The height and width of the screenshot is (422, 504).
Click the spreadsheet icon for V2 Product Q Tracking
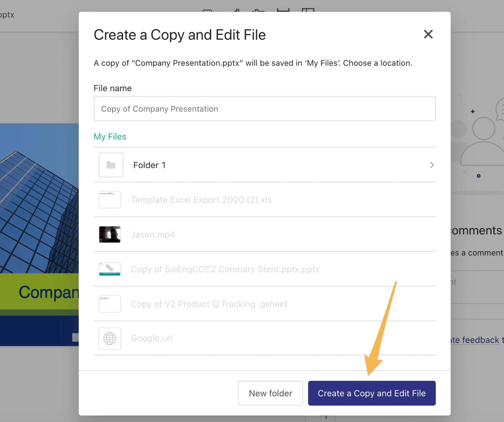pos(110,304)
